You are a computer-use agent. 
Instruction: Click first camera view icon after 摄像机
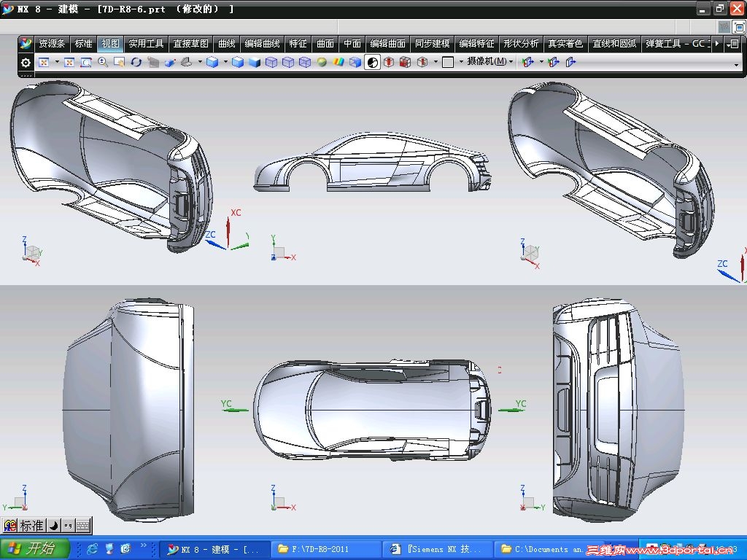click(x=527, y=63)
